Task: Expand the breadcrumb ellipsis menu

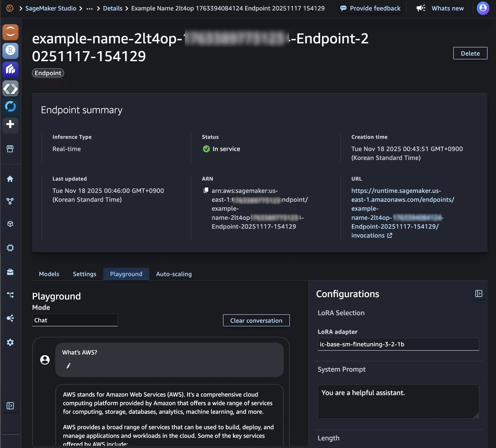Action: [x=90, y=9]
